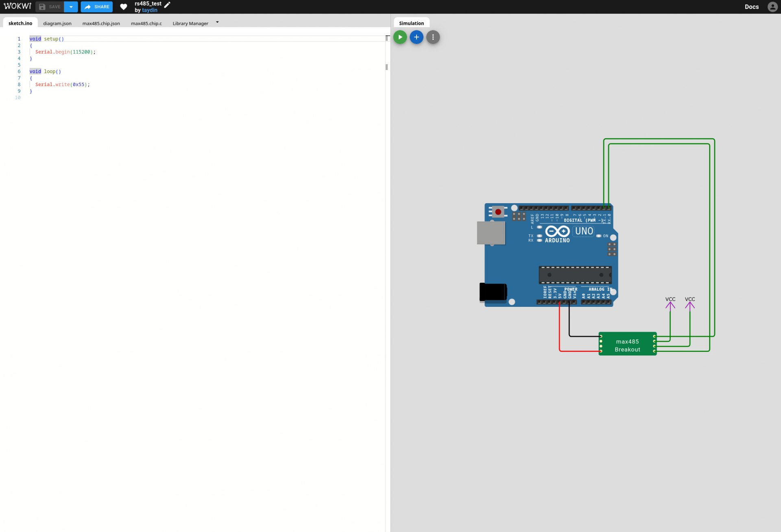
Task: Switch to the diagram.json tab
Action: [x=57, y=23]
